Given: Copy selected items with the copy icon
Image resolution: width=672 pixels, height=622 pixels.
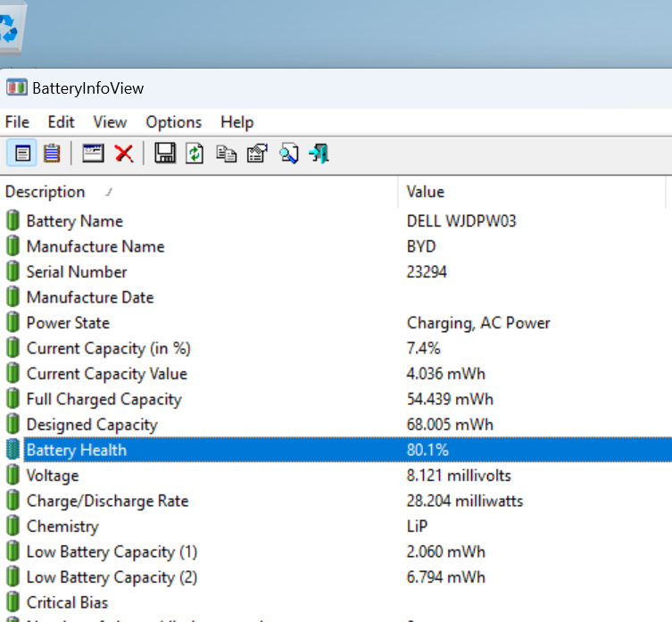Looking at the screenshot, I should click(x=226, y=153).
